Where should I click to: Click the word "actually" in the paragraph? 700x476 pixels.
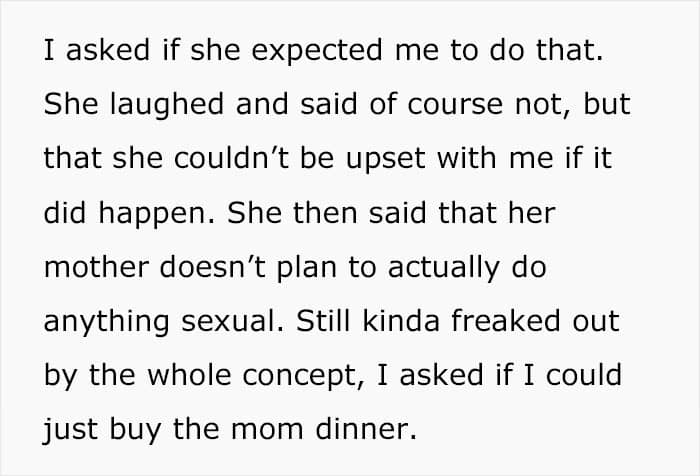(x=444, y=268)
